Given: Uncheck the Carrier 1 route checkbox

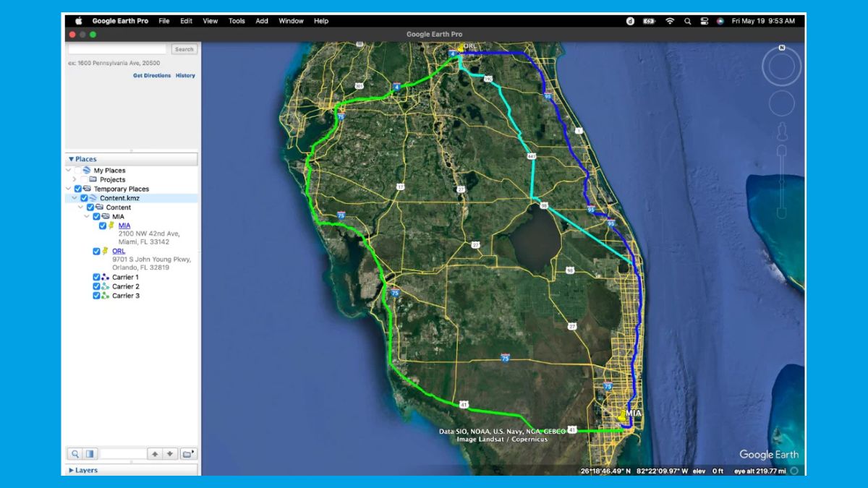Looking at the screenshot, I should pyautogui.click(x=96, y=277).
